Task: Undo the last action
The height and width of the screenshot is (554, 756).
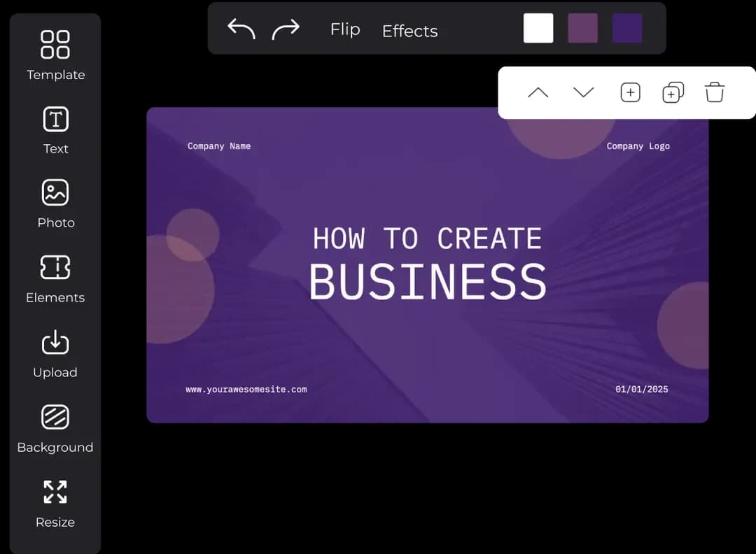Action: coord(241,29)
